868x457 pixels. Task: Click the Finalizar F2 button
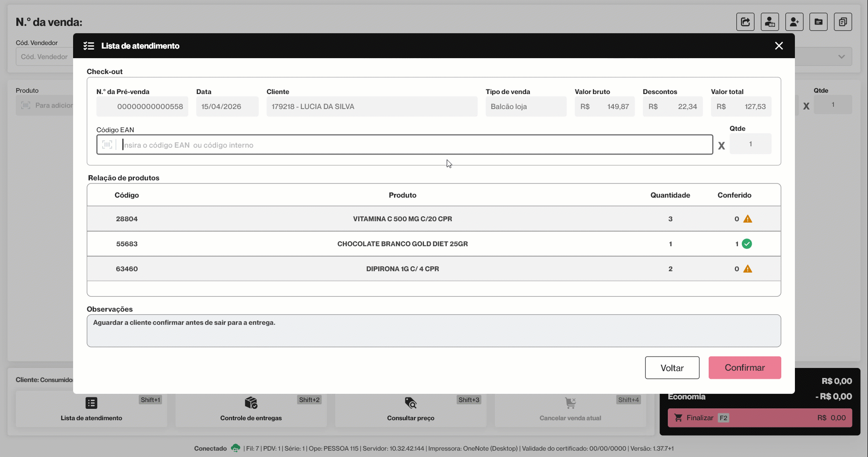click(760, 418)
